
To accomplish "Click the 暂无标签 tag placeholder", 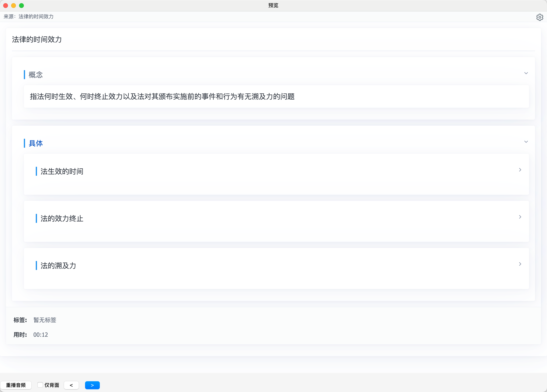I will tap(45, 320).
